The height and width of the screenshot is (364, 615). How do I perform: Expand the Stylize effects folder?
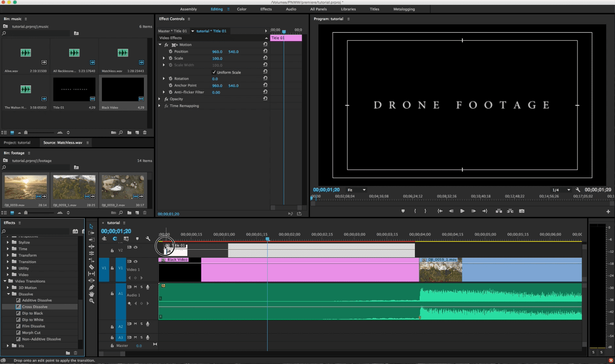[x=8, y=242]
